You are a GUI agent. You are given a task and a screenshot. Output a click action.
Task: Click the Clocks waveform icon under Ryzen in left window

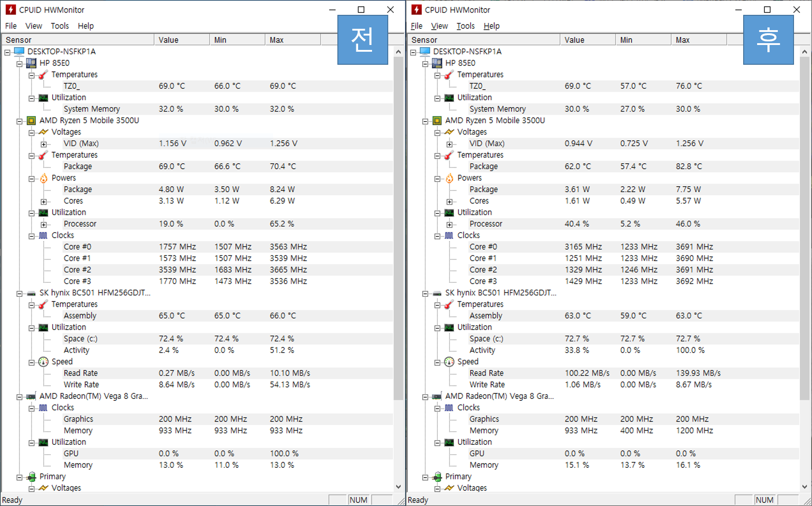pyautogui.click(x=43, y=235)
